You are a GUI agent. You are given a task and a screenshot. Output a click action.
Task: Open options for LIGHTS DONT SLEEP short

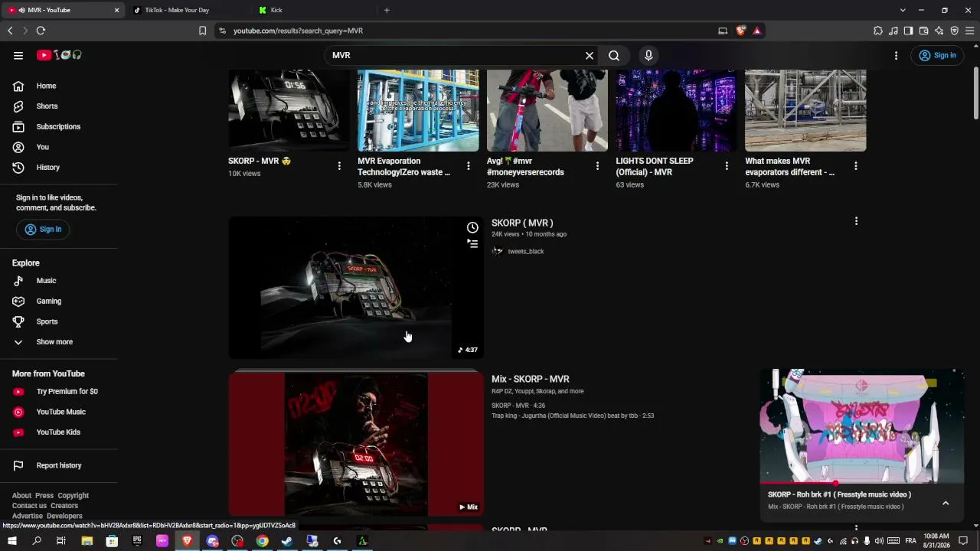pos(727,166)
